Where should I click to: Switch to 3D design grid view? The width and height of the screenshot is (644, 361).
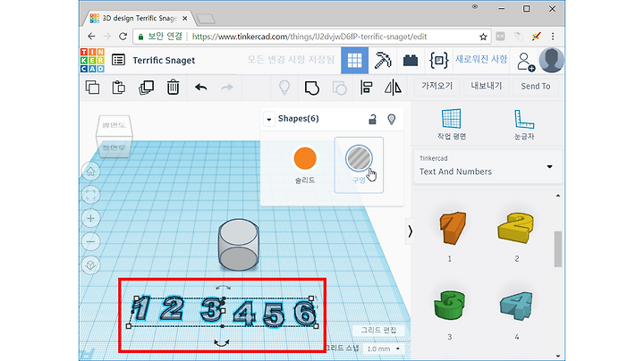(x=354, y=60)
